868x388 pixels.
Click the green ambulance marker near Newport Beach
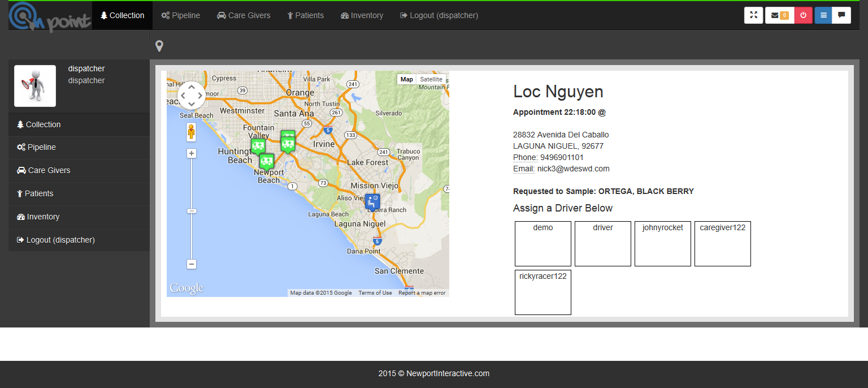point(267,162)
